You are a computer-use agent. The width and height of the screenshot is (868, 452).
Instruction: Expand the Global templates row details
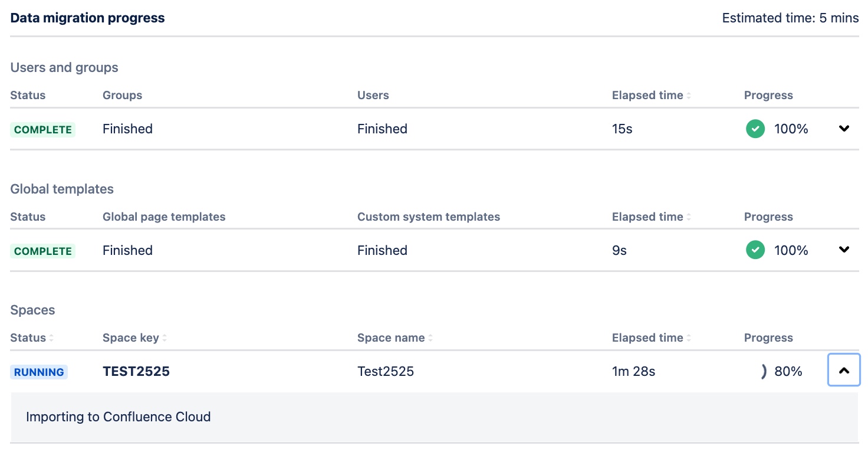pyautogui.click(x=844, y=250)
